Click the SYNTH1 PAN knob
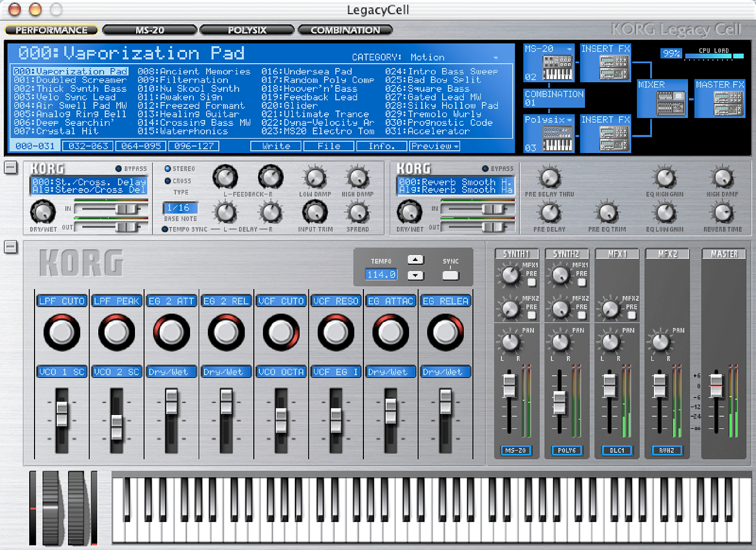Viewport: 756px width, 550px height. tap(510, 341)
